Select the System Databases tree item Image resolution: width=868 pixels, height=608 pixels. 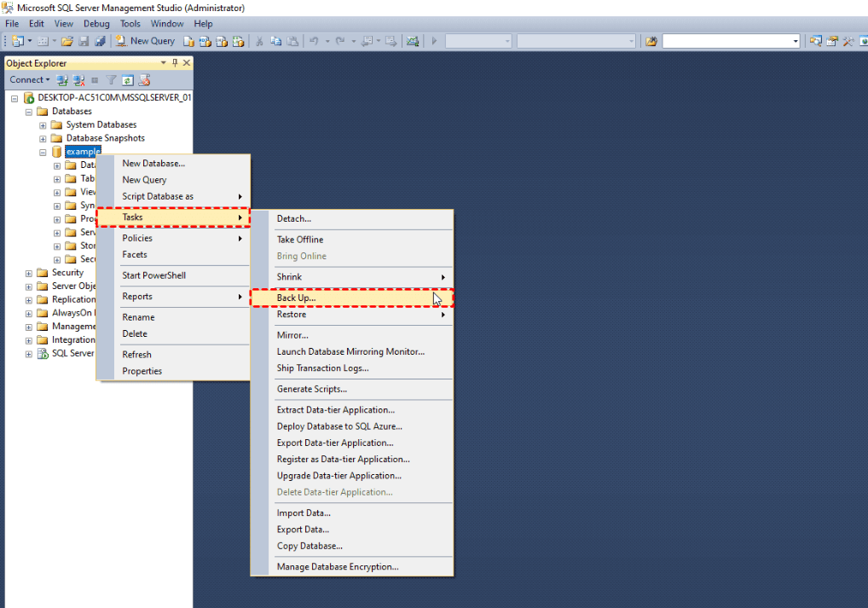pos(101,125)
